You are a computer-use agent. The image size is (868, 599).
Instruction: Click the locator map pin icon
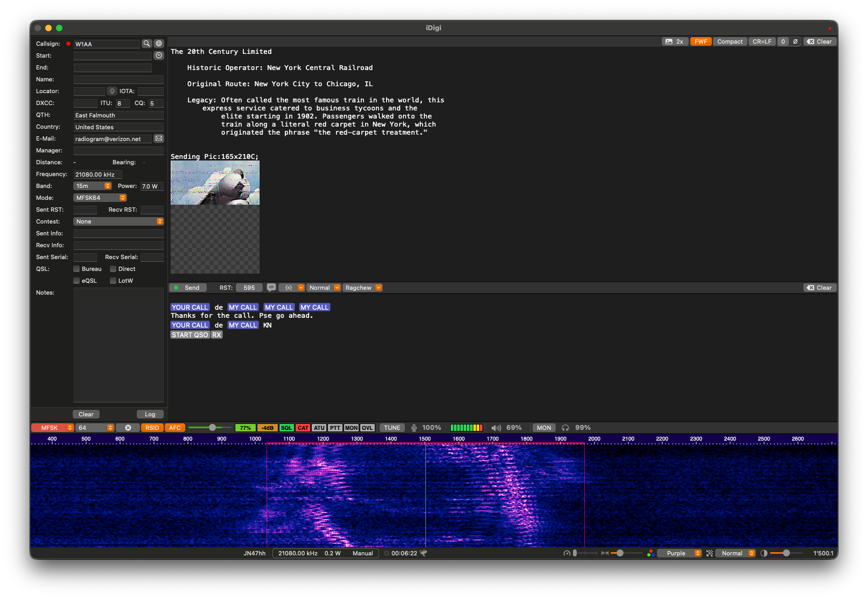pos(112,91)
